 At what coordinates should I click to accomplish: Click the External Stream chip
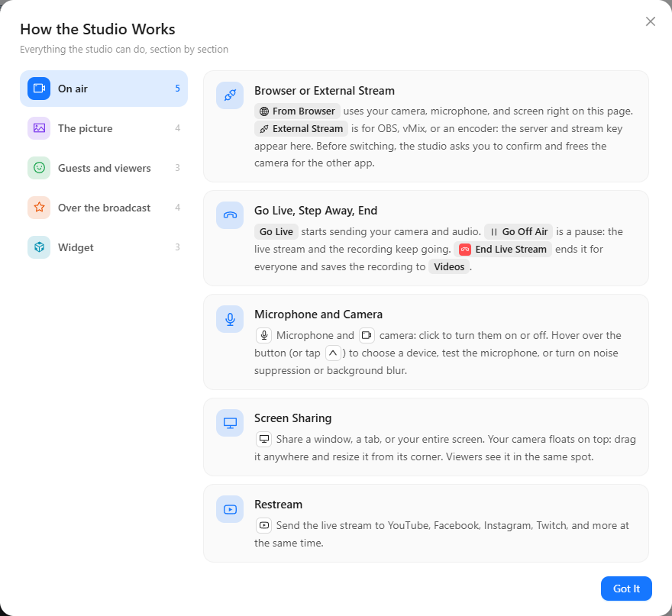point(302,128)
